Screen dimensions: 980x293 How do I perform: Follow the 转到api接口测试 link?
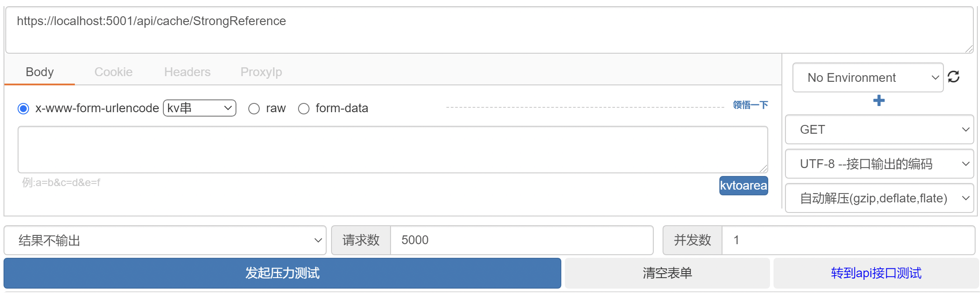tap(876, 273)
